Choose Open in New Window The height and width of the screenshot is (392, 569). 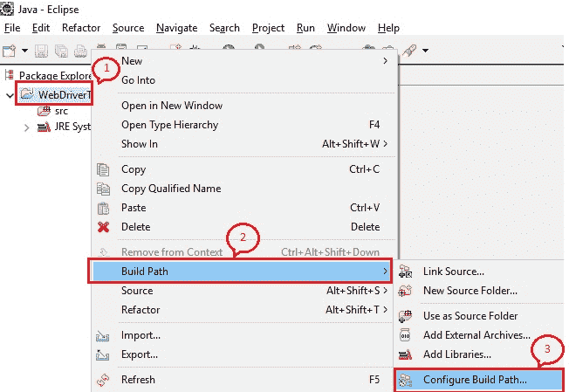point(172,106)
